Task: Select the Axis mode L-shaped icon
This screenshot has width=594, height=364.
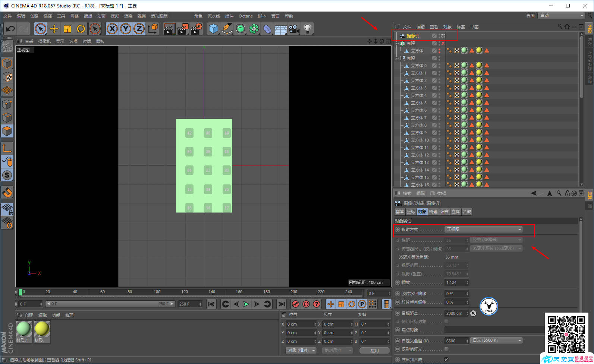Action: (7, 148)
